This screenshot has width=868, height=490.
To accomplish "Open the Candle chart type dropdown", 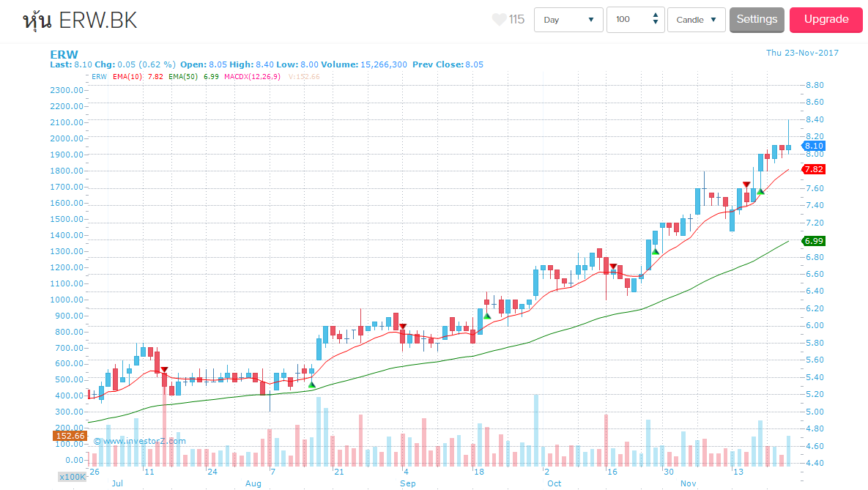I will [x=697, y=20].
